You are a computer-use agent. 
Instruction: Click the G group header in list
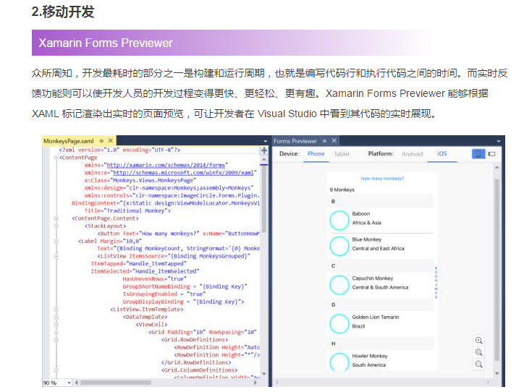point(381,305)
